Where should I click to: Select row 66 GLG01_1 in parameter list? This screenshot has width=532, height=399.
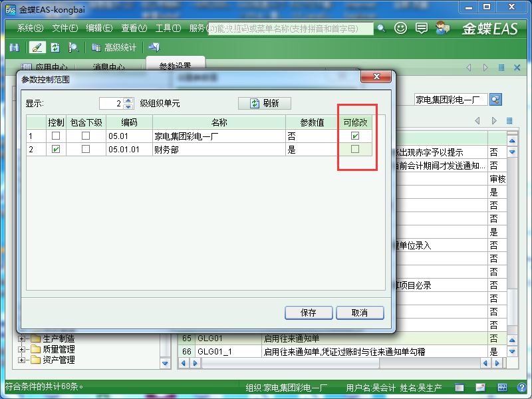click(342, 352)
